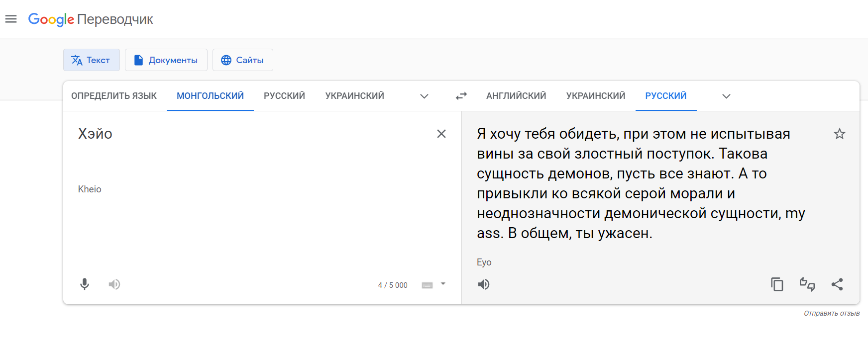Click the Отправить отзыв link
868x341 pixels.
(x=832, y=313)
